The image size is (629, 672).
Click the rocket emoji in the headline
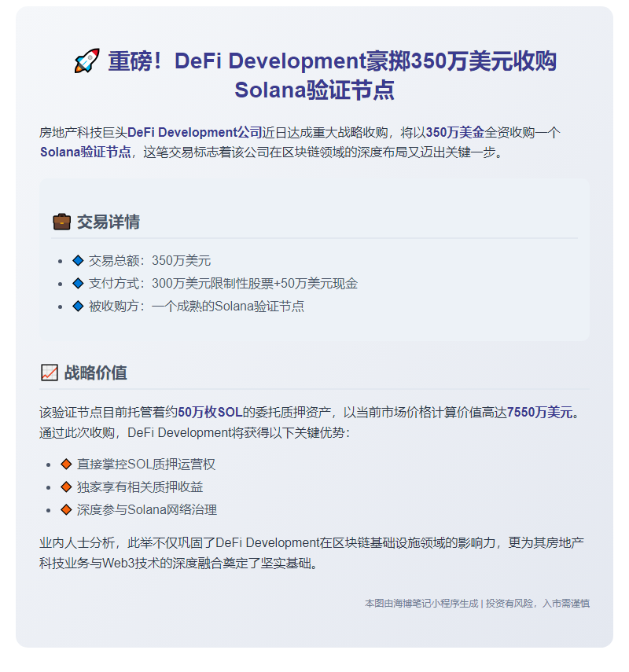(87, 61)
